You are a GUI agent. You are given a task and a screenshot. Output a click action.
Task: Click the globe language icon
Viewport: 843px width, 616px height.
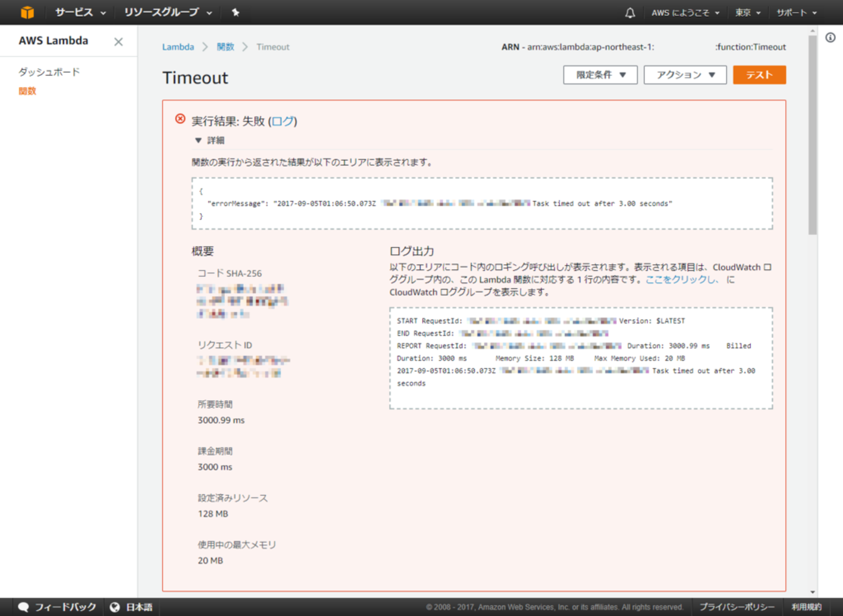(115, 607)
